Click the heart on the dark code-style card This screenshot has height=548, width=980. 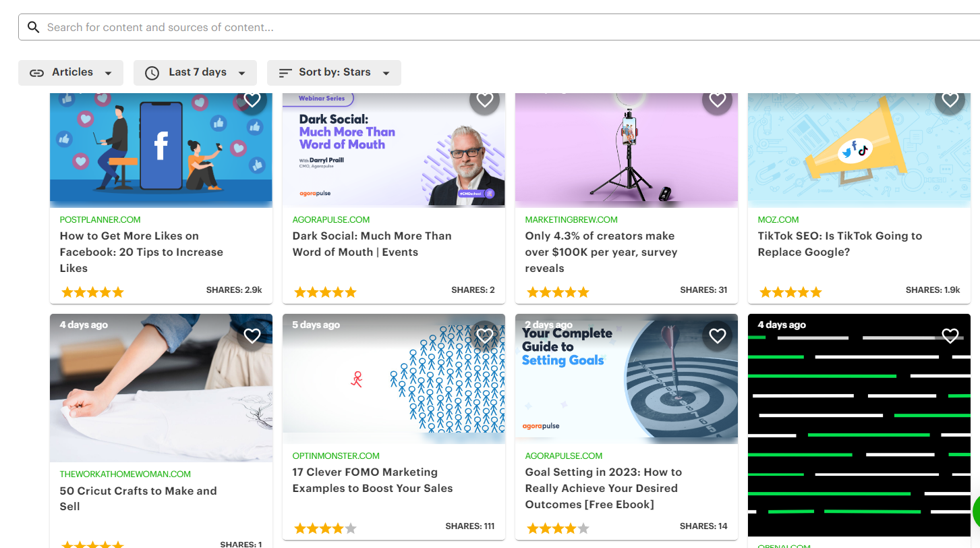pos(950,335)
